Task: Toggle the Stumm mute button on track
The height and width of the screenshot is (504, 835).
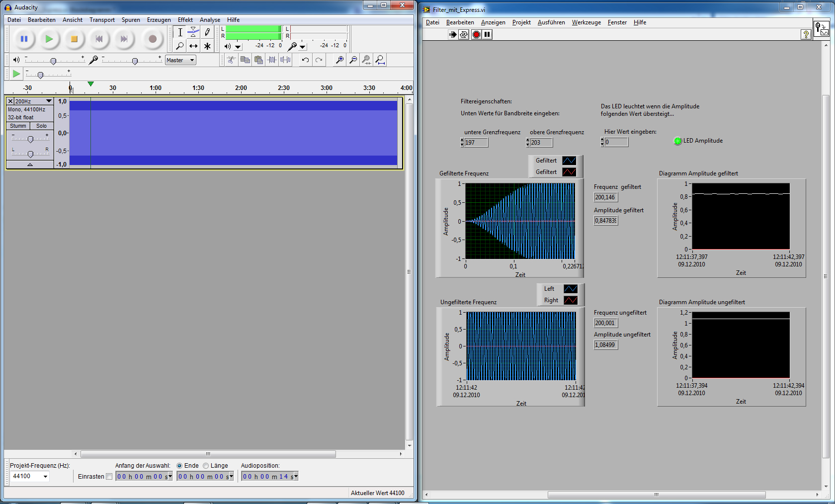Action: click(18, 126)
